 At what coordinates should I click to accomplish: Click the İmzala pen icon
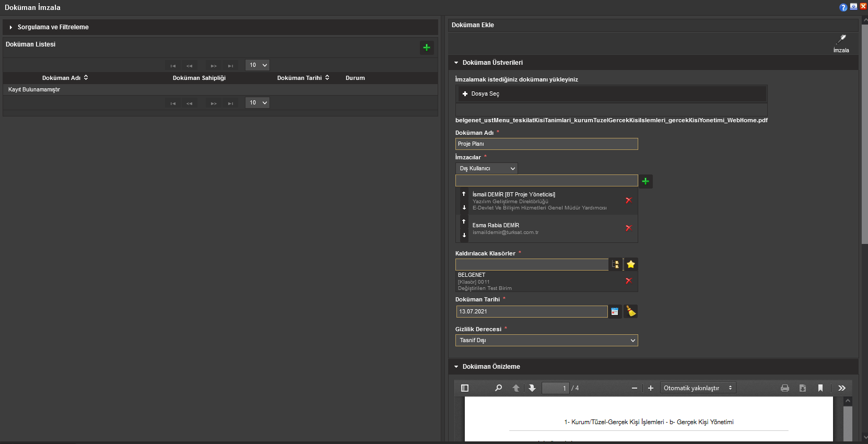click(841, 40)
